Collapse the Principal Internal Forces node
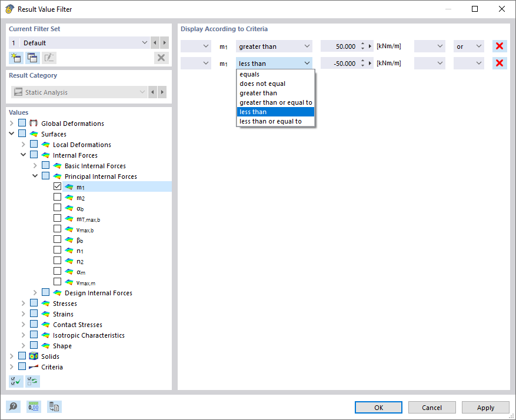Viewport: 516px width, 420px height. (x=35, y=175)
